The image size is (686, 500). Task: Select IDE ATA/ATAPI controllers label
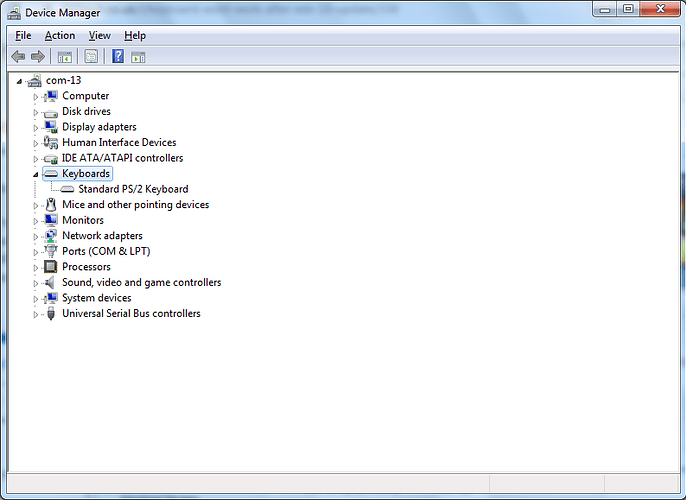122,158
